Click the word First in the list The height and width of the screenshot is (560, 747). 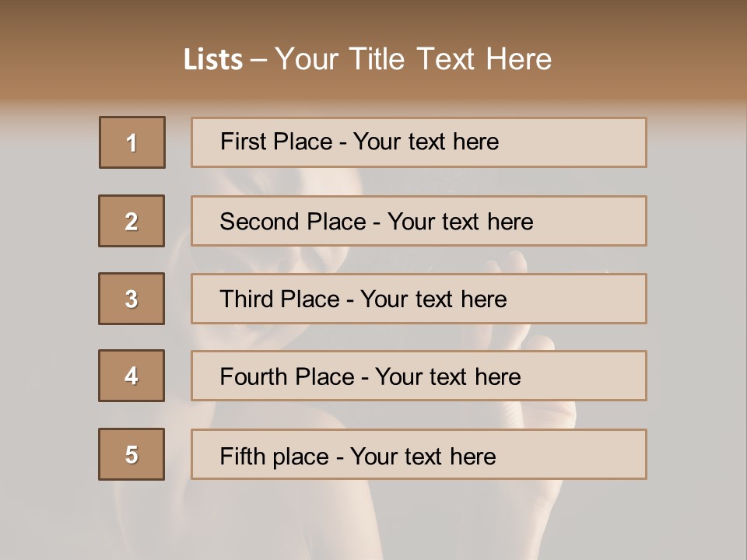click(244, 142)
